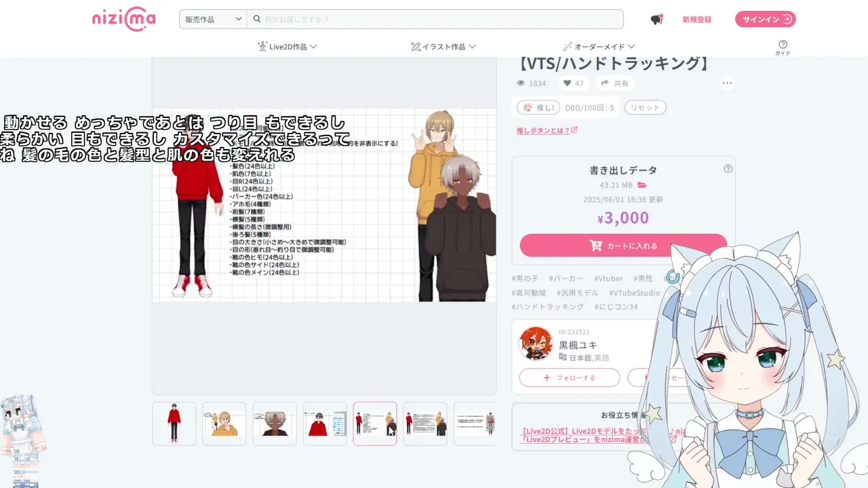Click the main preview image of the models
This screenshot has height=488, width=868.
tap(324, 205)
